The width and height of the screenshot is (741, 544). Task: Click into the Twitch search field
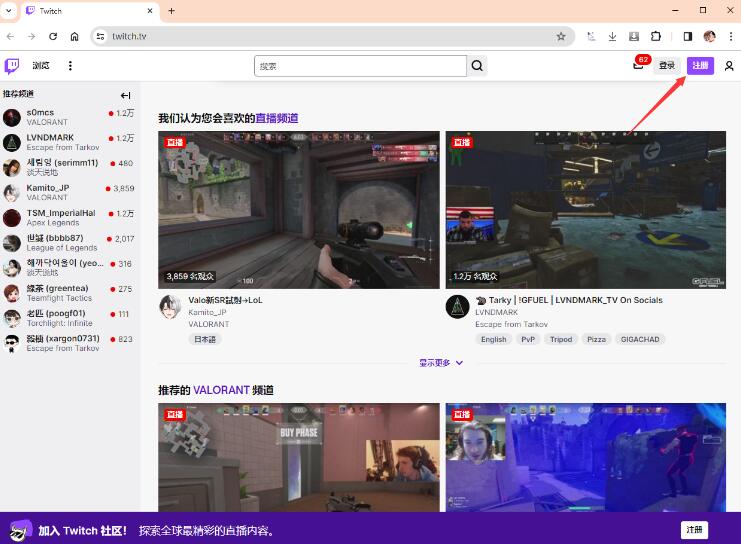(x=361, y=66)
